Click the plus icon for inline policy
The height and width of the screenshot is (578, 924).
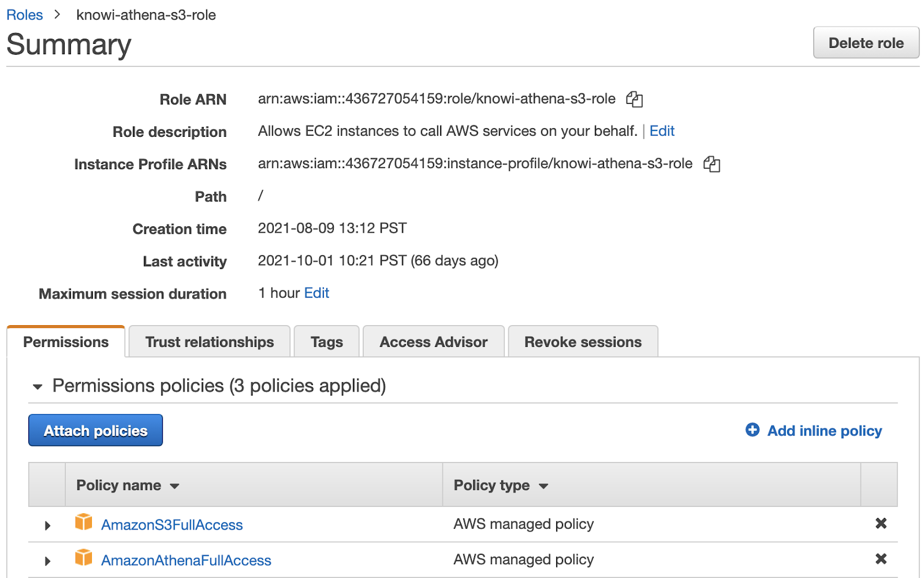point(752,430)
